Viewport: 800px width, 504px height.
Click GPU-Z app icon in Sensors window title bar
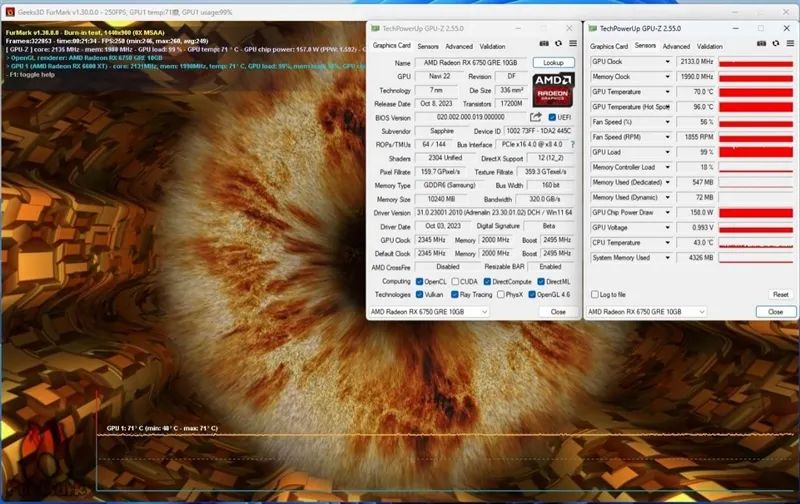click(x=592, y=29)
